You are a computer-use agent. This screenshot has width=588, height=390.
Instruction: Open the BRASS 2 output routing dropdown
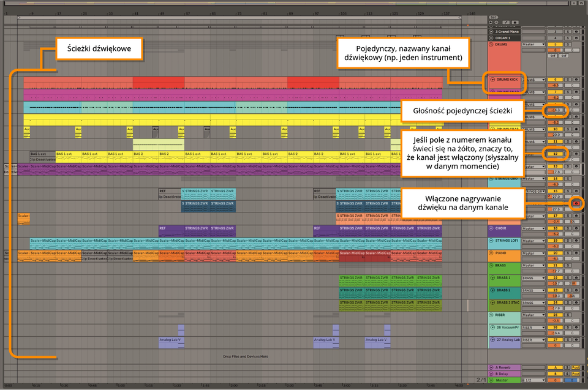click(x=533, y=290)
